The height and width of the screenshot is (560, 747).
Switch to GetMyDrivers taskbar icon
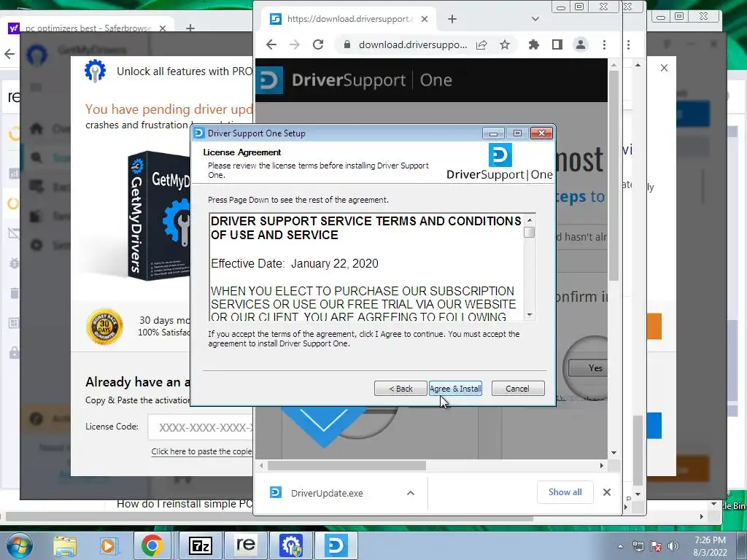click(x=291, y=545)
